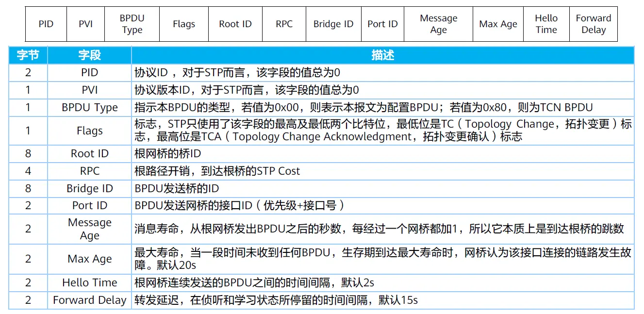Select the Flags field cell in the table

89,131
